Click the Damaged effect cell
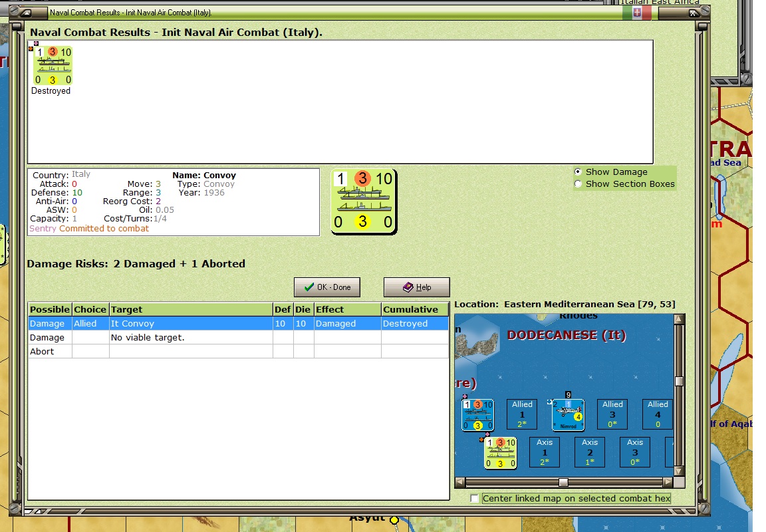This screenshot has height=532, width=766. pos(347,323)
